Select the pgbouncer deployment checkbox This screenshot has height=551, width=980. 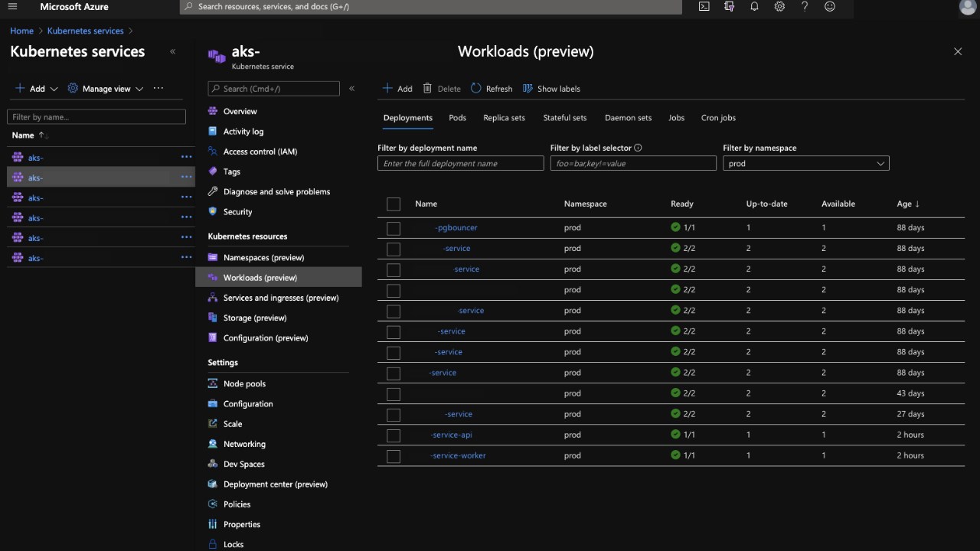pyautogui.click(x=394, y=228)
